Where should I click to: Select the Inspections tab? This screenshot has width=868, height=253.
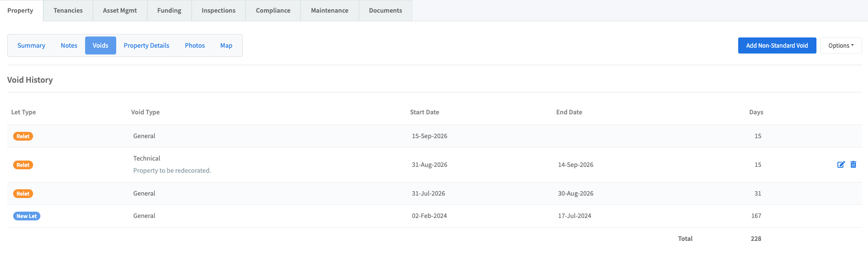(x=218, y=10)
